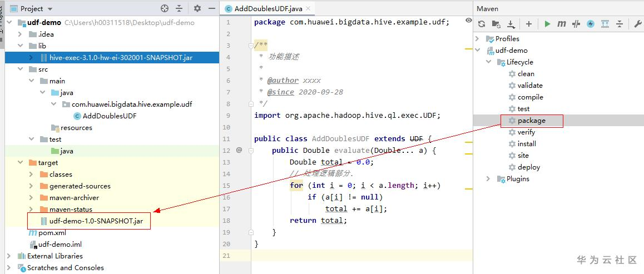Collapse all in Maven panel
This screenshot has height=274, width=644.
pyautogui.click(x=620, y=24)
